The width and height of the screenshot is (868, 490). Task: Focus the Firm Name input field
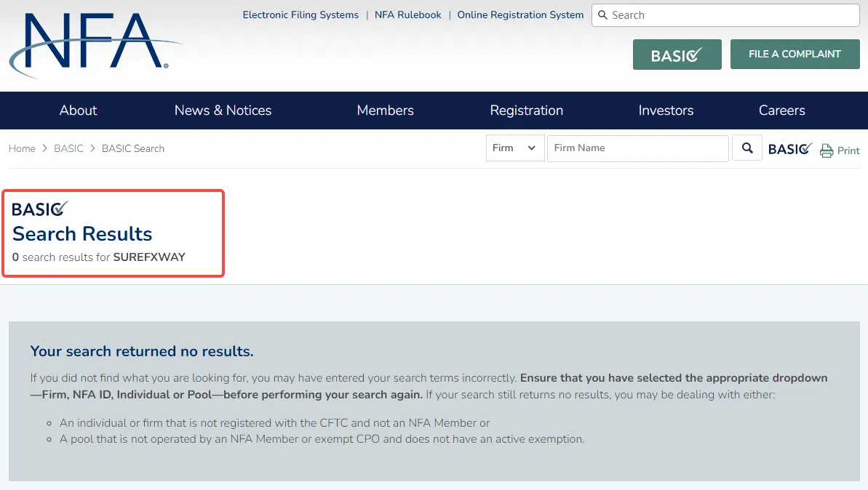637,148
